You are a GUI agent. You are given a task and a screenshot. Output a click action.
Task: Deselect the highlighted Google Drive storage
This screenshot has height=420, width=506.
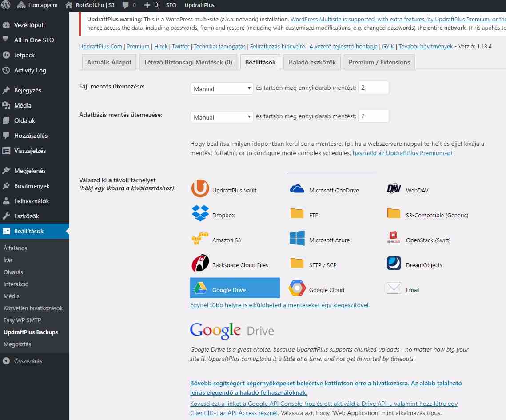pos(235,288)
